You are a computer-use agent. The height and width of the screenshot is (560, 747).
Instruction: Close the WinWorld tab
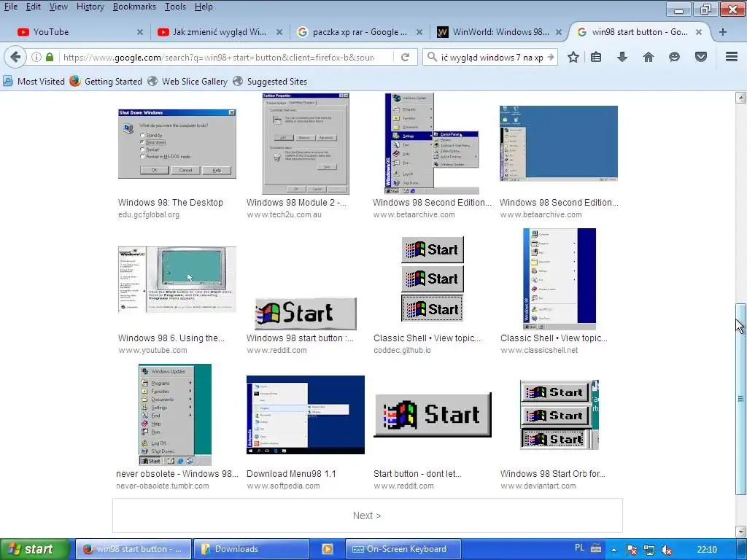pos(559,32)
